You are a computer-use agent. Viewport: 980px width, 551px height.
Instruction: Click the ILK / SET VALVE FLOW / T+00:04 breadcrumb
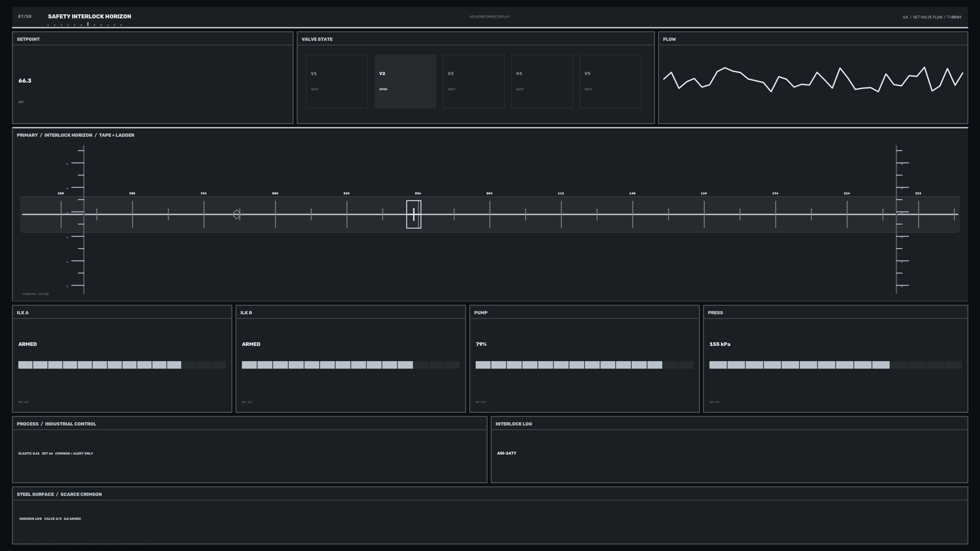coord(932,17)
